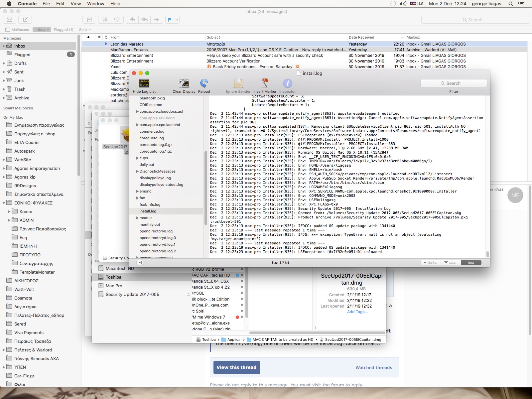Compose a new message in Mail
The width and height of the screenshot is (532, 399).
point(25,20)
